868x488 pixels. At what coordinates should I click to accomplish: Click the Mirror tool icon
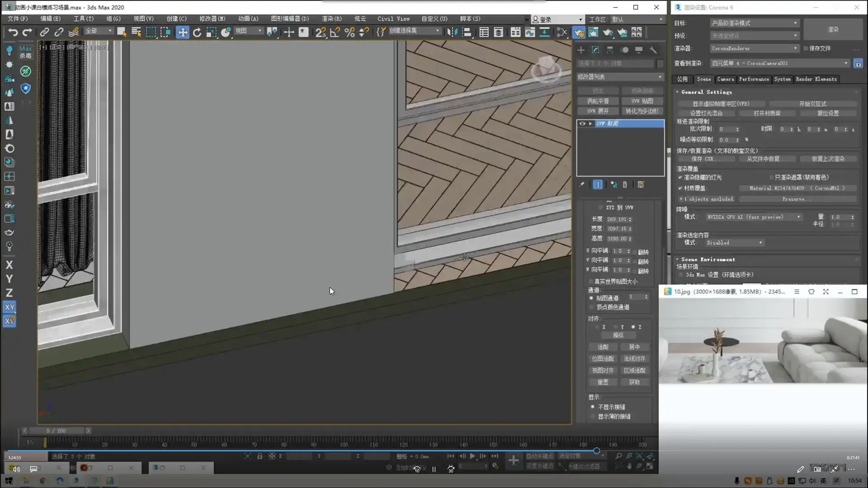(x=452, y=32)
